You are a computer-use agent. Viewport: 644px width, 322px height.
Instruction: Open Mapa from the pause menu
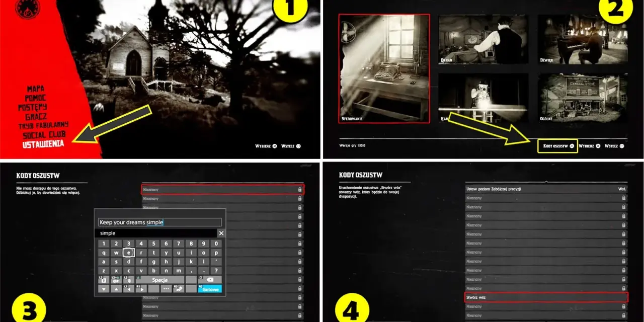(36, 89)
